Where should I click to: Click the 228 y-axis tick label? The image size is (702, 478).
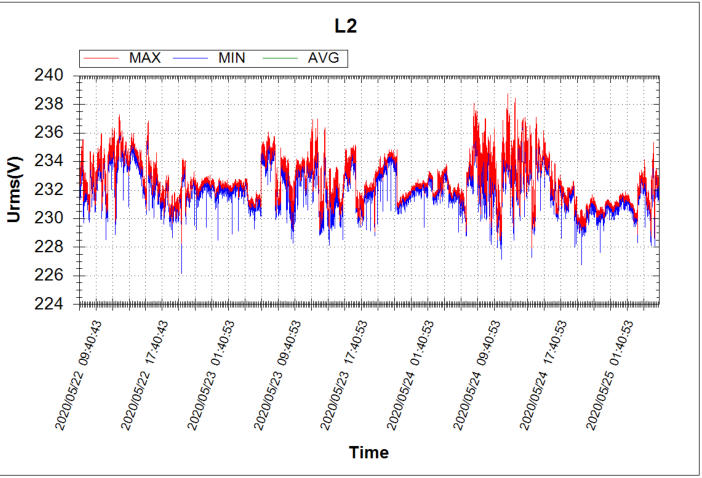[51, 246]
